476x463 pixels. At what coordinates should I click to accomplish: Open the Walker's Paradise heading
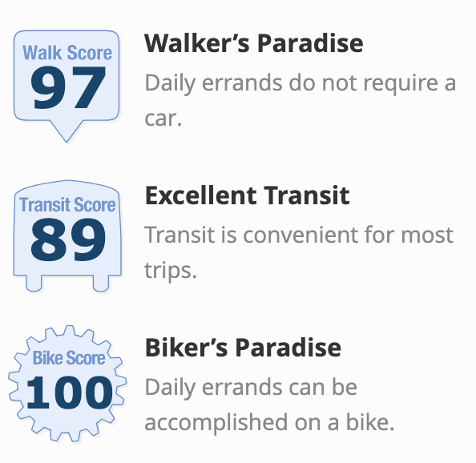pos(254,43)
